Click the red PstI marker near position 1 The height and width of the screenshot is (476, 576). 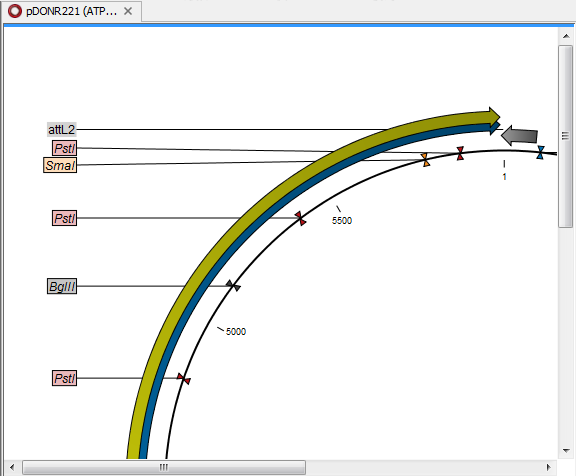click(x=460, y=153)
